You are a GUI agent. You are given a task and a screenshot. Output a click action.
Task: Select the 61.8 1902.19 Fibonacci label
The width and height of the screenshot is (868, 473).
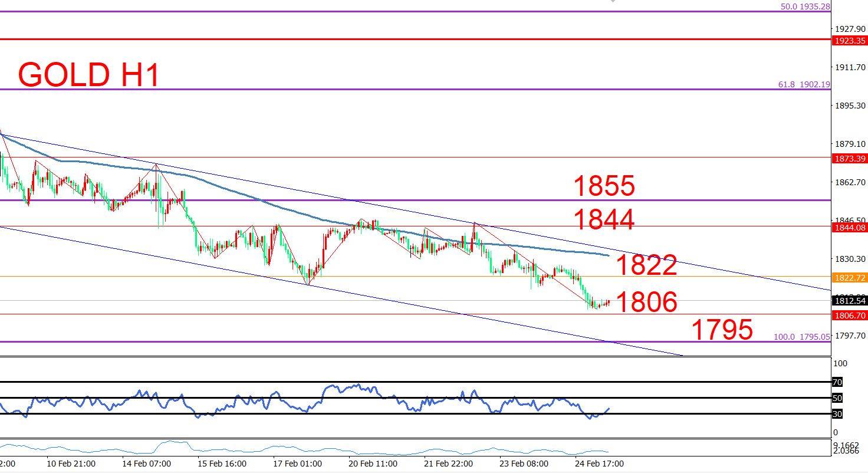[804, 84]
